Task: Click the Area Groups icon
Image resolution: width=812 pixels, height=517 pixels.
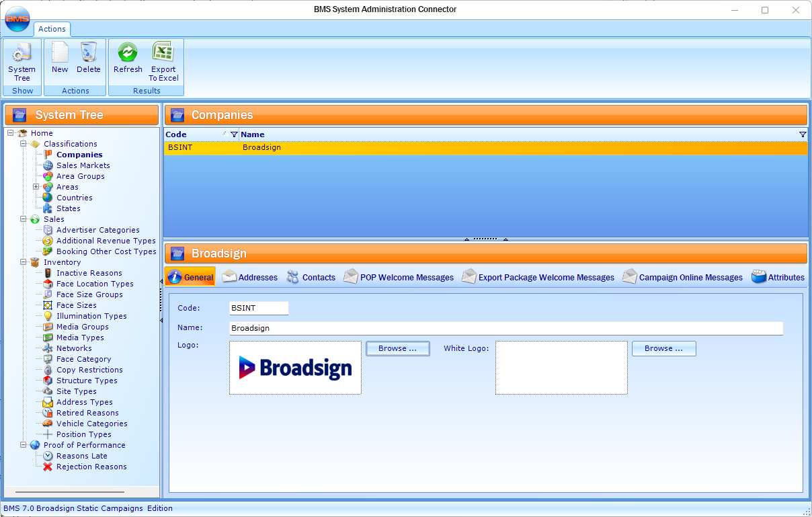Action: [x=48, y=176]
